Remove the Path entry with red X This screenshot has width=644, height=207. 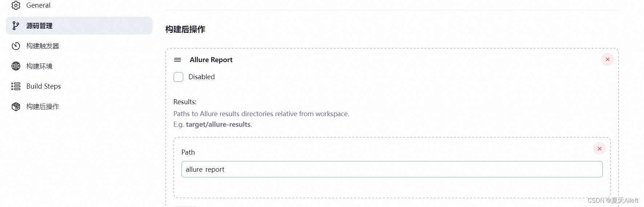tap(599, 149)
